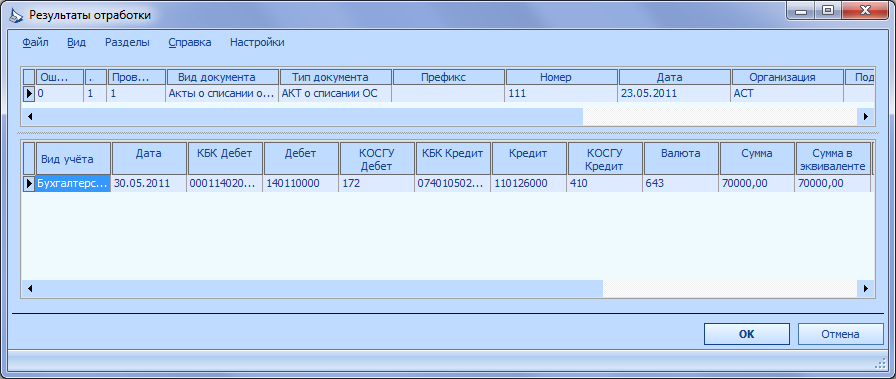Viewport: 896px width, 379px height.
Task: Select the Номер cell '111'
Action: point(562,93)
